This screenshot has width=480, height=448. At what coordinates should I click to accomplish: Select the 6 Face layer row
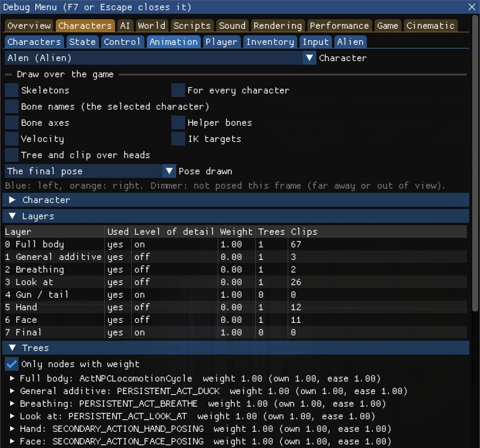[236, 320]
